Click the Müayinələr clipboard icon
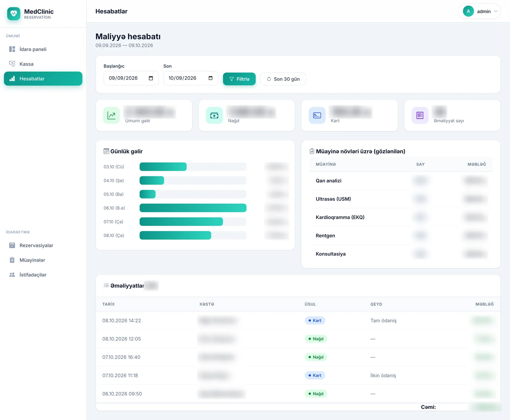 [x=12, y=260]
